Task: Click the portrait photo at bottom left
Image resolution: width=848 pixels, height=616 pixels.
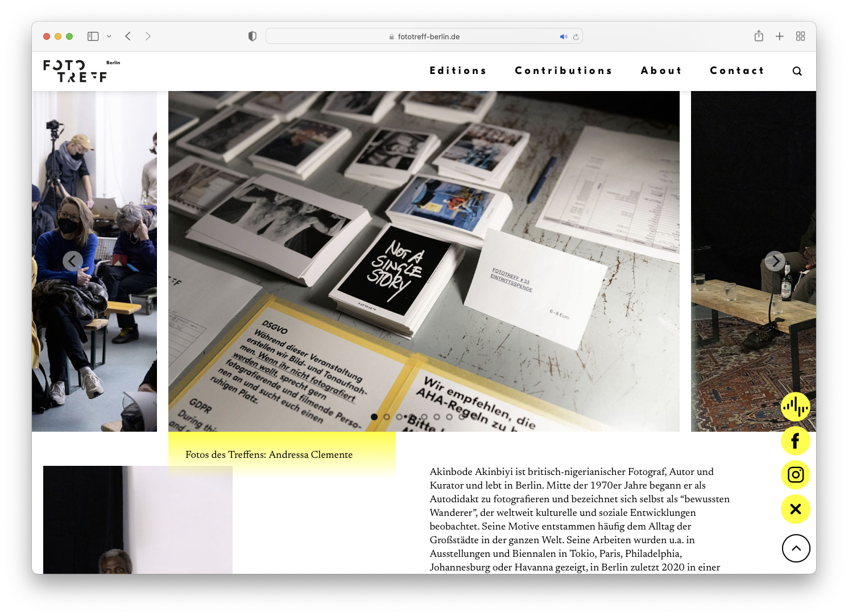Action: point(138,519)
